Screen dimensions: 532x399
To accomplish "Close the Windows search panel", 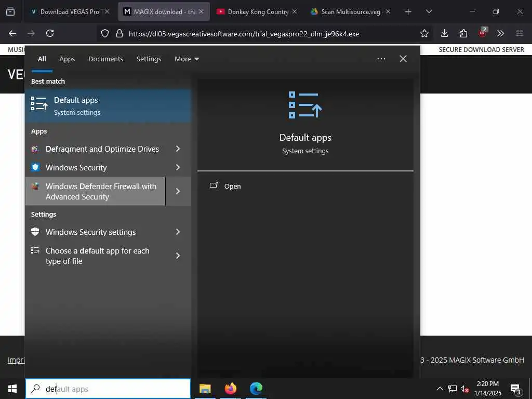I will tap(403, 59).
